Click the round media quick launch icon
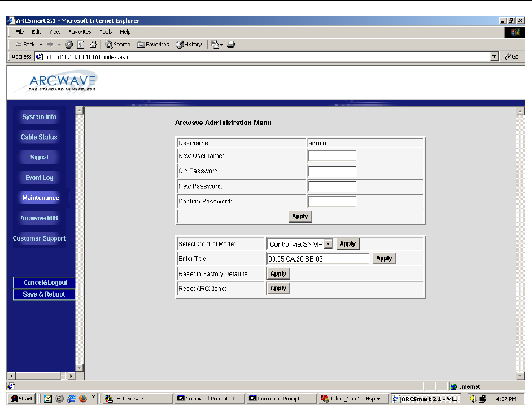The image size is (532, 405). click(x=60, y=399)
